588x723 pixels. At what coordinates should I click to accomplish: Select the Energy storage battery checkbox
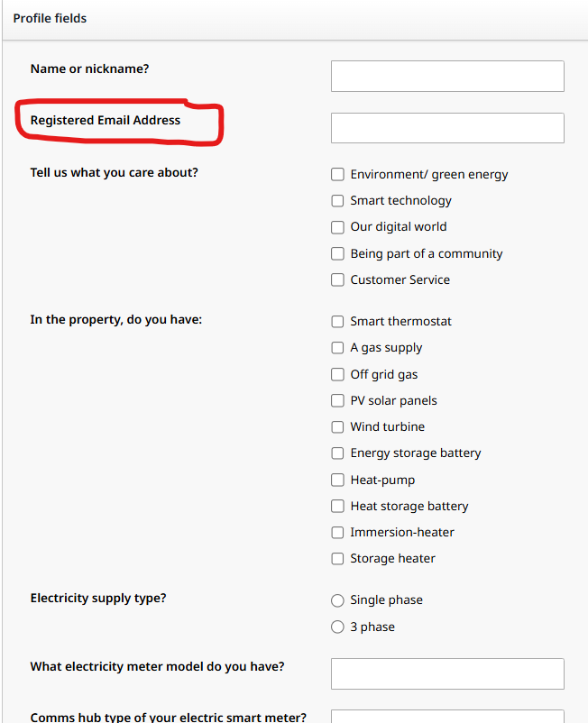click(x=337, y=453)
